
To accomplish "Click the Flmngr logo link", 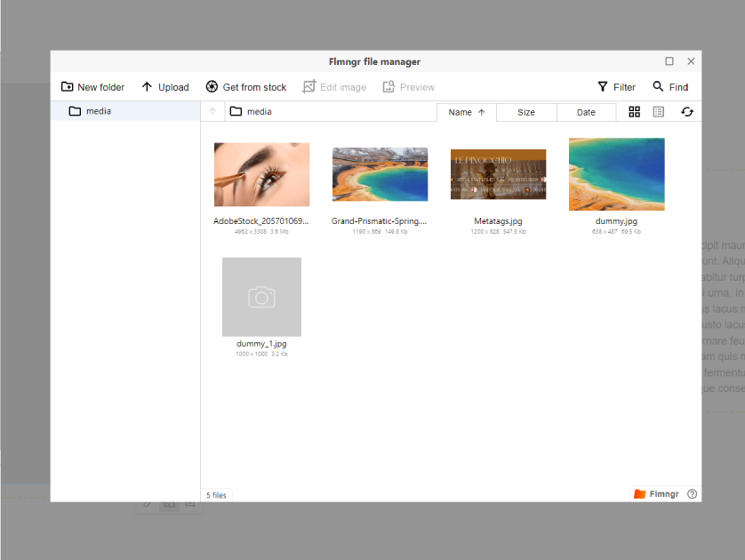I will point(656,494).
